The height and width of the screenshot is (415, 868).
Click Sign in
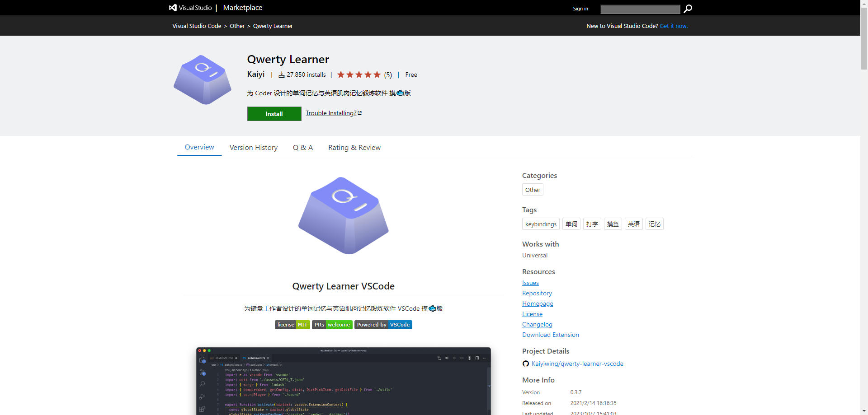tap(580, 9)
